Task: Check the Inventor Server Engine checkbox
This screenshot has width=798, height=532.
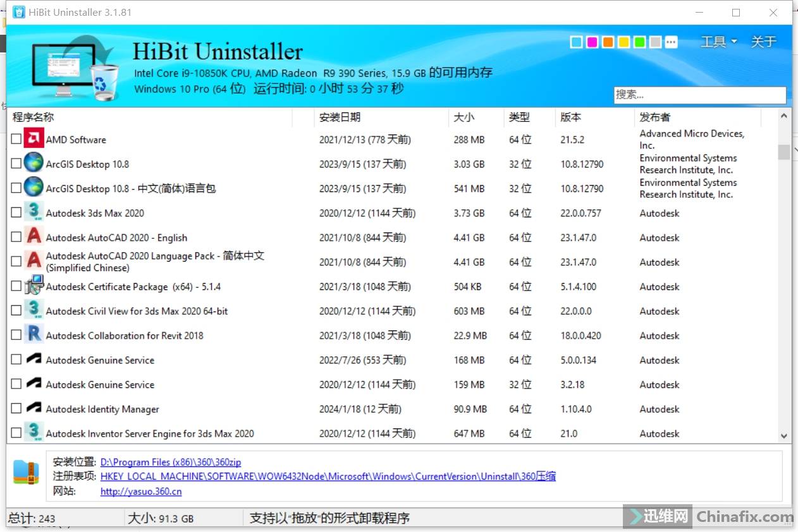Action: coord(16,433)
